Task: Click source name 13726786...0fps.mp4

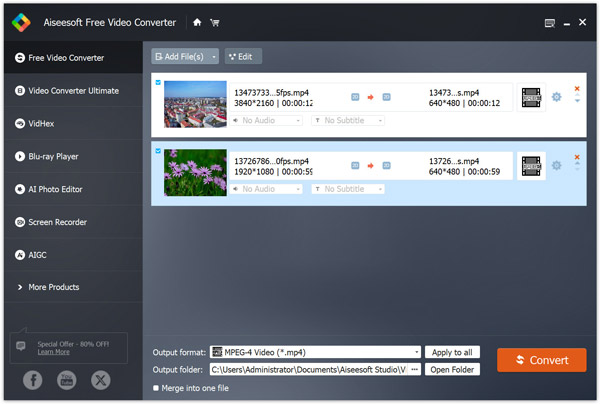Action: tap(271, 161)
